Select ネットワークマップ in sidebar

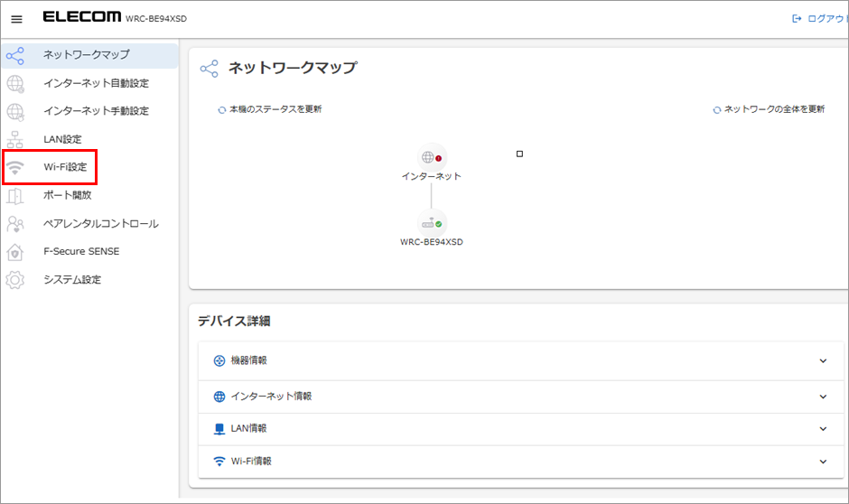(x=86, y=55)
